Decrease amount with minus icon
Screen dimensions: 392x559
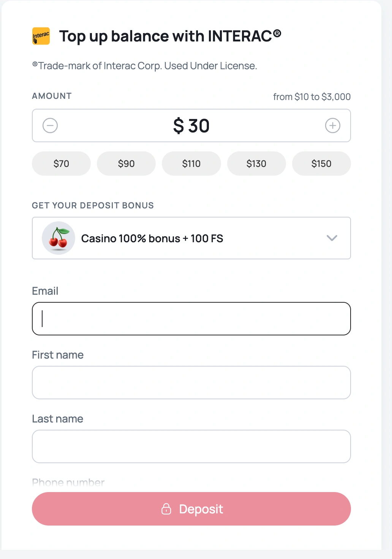50,125
